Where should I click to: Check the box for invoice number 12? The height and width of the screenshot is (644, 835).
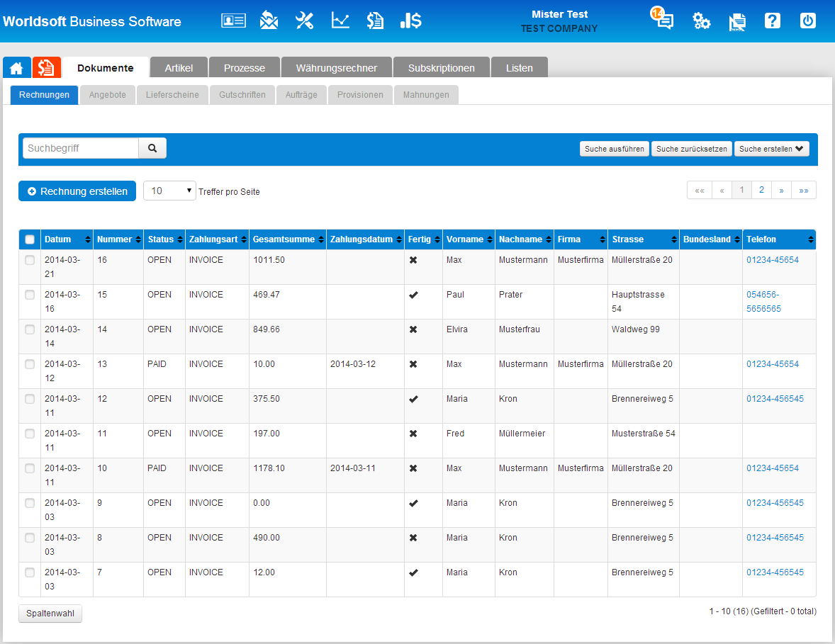click(30, 399)
